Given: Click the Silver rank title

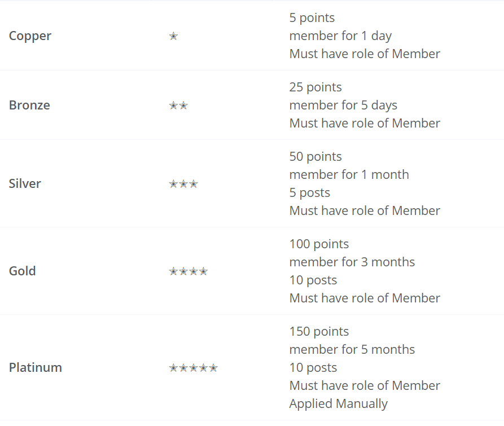Looking at the screenshot, I should 25,184.
